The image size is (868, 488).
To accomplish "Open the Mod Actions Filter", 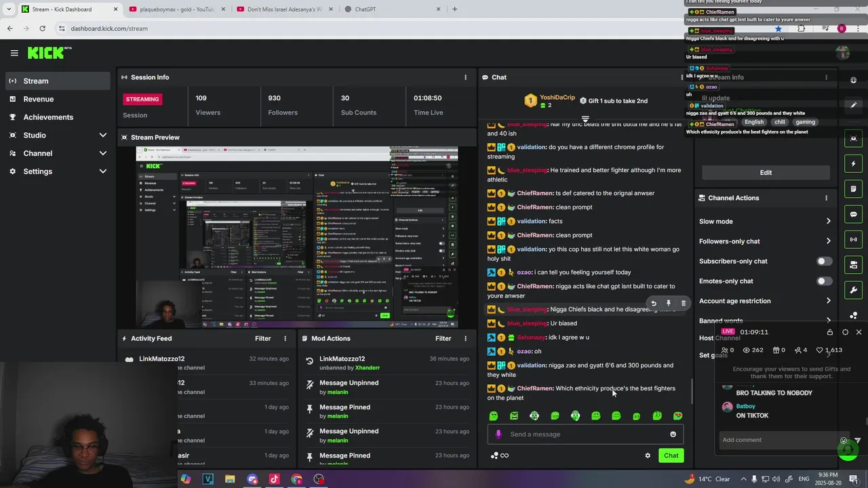I will [x=443, y=338].
